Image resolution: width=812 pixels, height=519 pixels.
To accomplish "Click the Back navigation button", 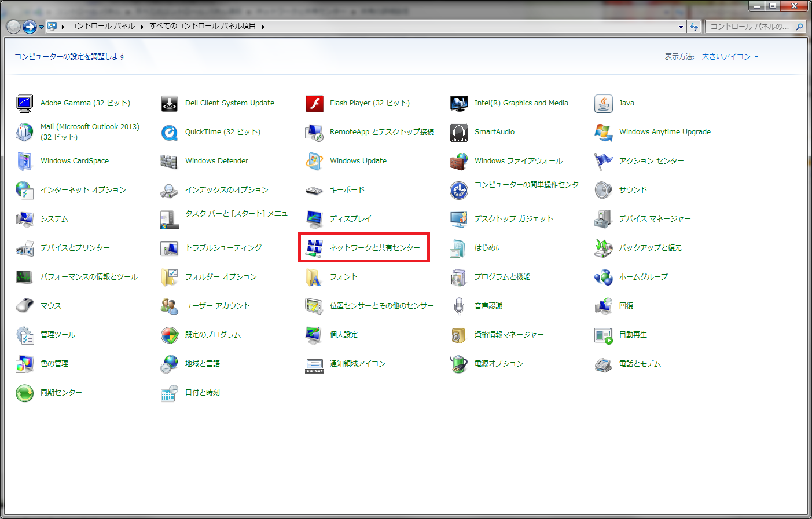I will (x=13, y=27).
